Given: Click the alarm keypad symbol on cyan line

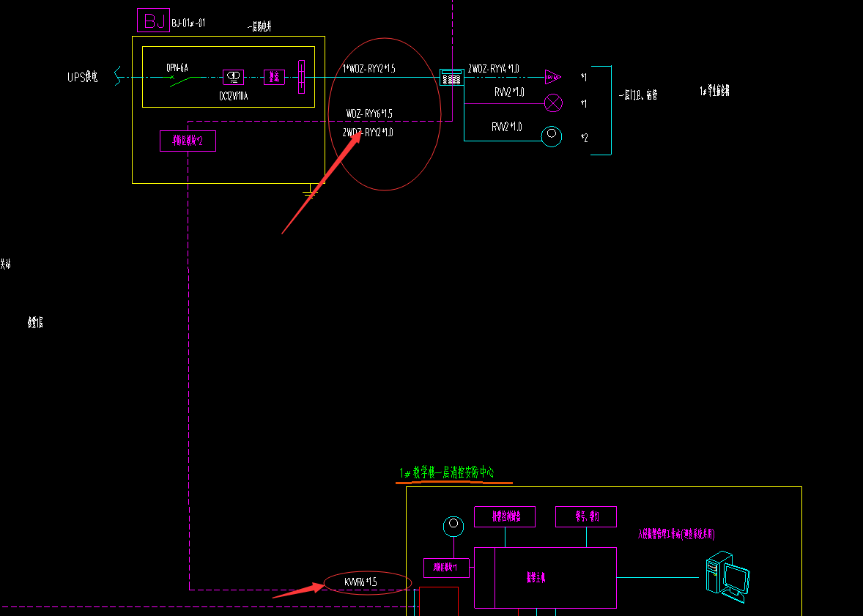Looking at the screenshot, I should [x=451, y=78].
